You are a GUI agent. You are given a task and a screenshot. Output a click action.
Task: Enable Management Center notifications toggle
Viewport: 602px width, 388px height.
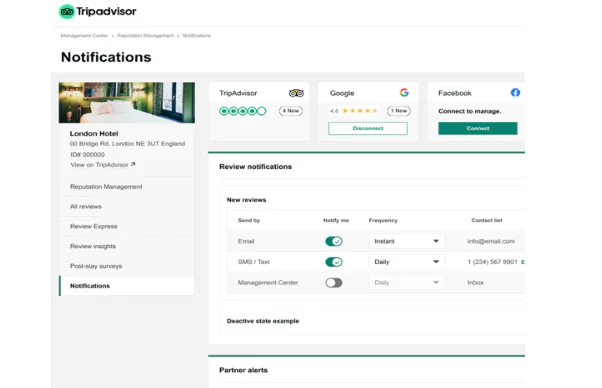pos(334,283)
